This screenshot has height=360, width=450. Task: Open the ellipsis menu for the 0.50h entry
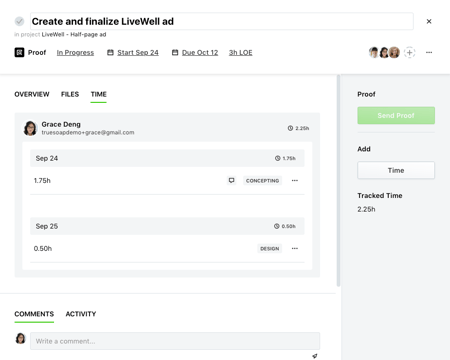click(295, 248)
